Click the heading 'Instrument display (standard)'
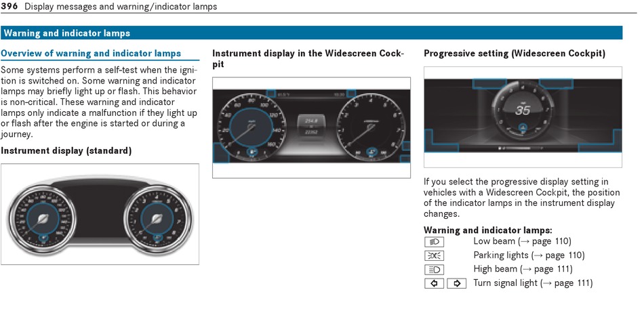The height and width of the screenshot is (309, 644). [66, 150]
